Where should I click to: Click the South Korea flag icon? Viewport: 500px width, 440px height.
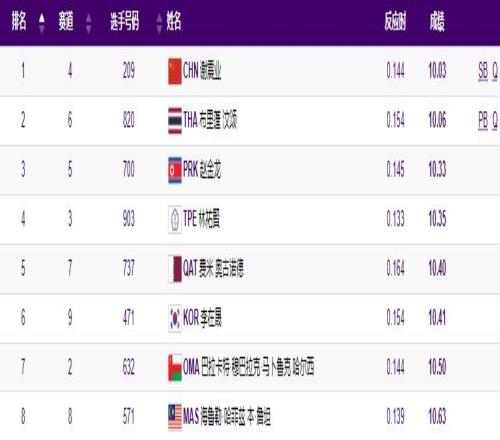[175, 318]
